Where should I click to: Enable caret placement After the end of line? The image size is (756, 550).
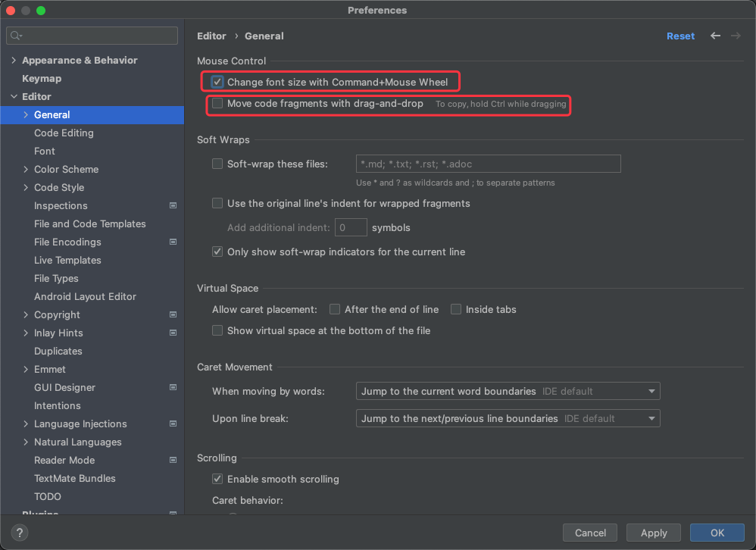pyautogui.click(x=335, y=309)
